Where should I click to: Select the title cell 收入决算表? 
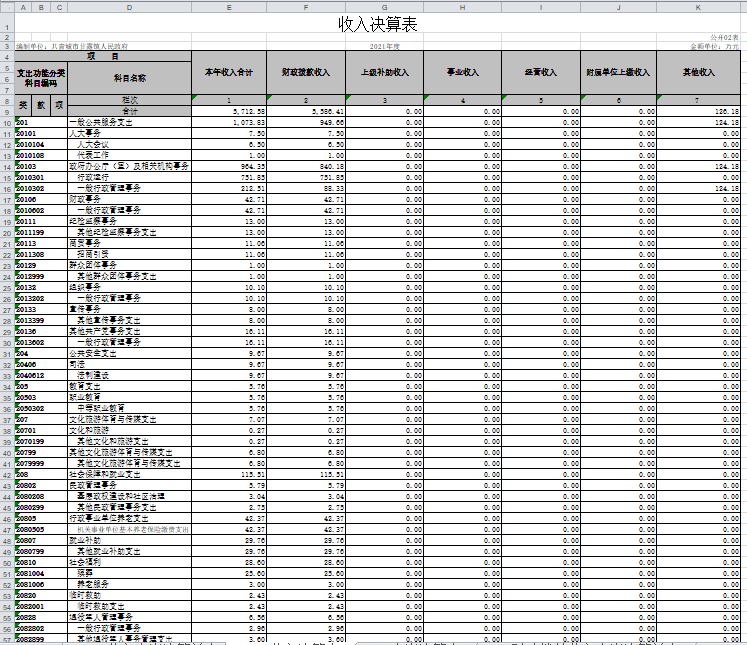(377, 23)
